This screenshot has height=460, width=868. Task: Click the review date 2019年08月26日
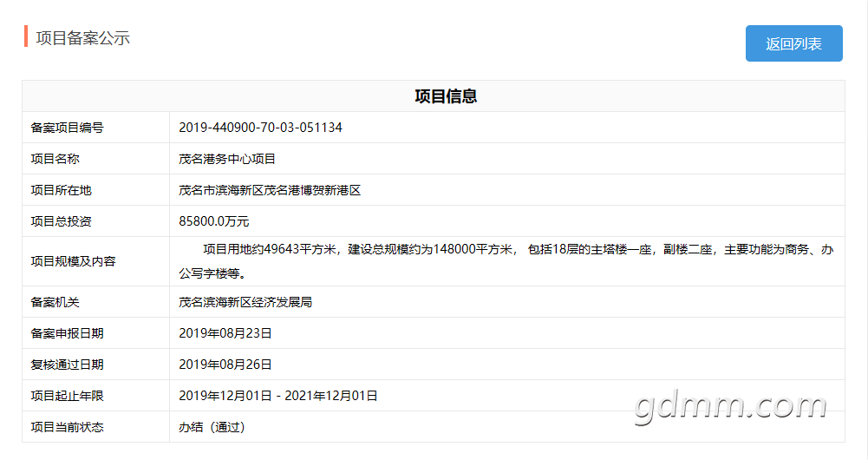pyautogui.click(x=225, y=365)
